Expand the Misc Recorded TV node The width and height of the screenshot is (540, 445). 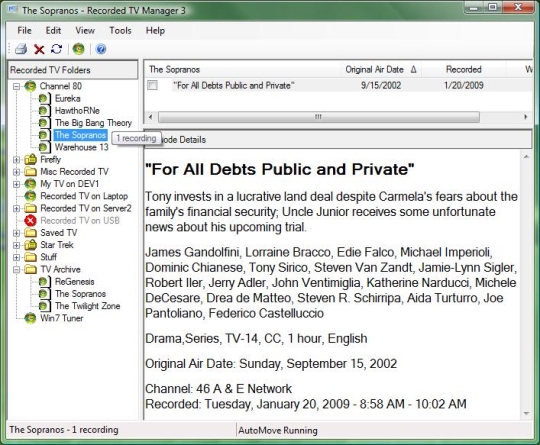coord(16,172)
